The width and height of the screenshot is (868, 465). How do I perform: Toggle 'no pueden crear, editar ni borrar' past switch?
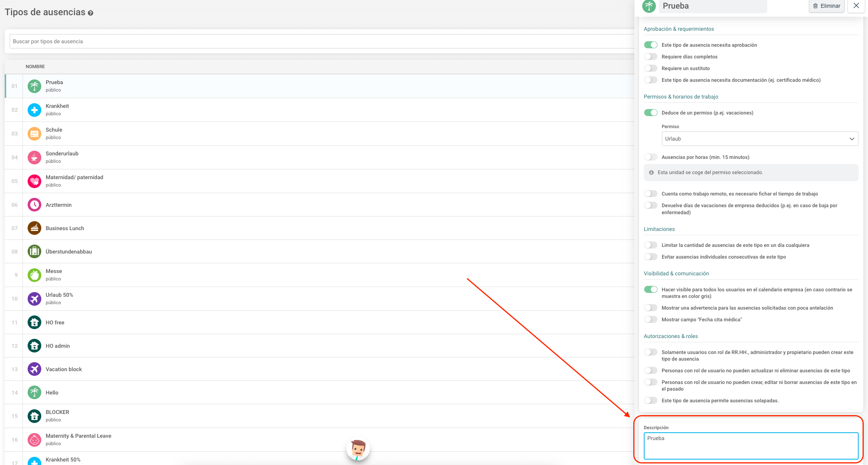(651, 382)
